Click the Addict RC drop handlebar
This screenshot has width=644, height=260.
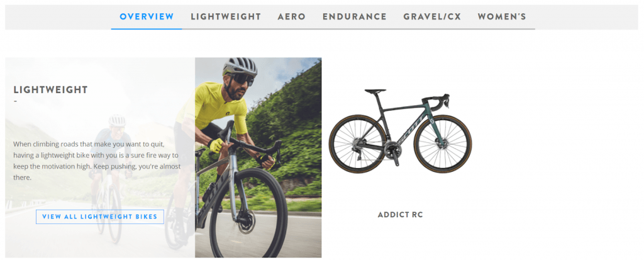[x=440, y=101]
